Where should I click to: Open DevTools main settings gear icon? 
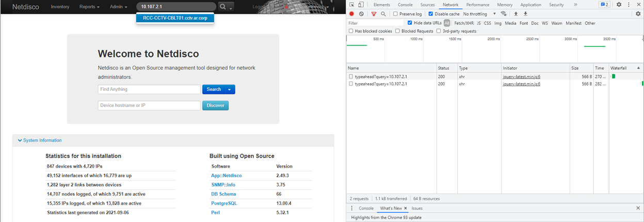point(619,5)
